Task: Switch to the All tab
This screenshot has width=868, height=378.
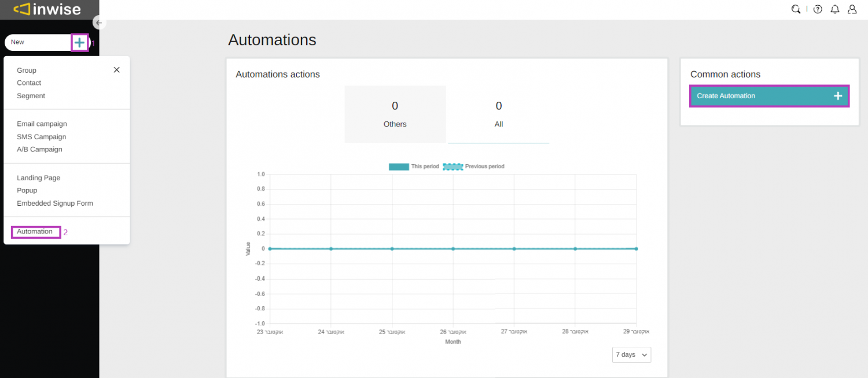Action: 498,114
